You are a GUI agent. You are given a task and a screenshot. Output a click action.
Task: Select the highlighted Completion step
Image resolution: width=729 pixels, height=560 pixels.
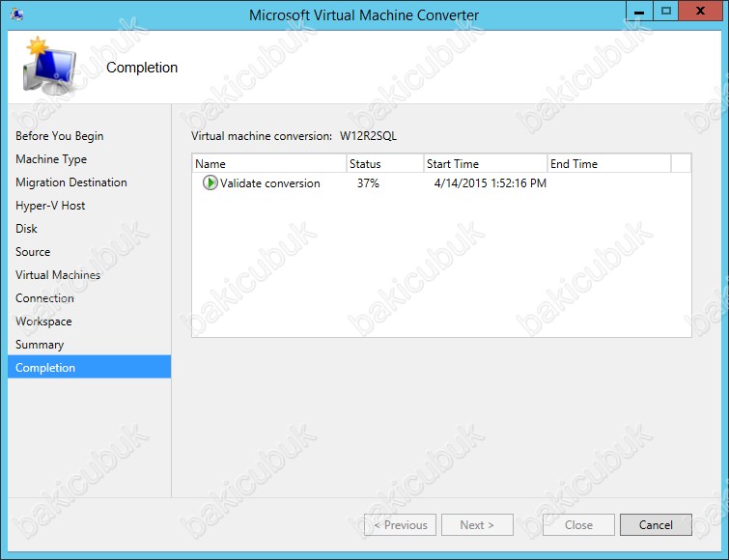pos(89,367)
